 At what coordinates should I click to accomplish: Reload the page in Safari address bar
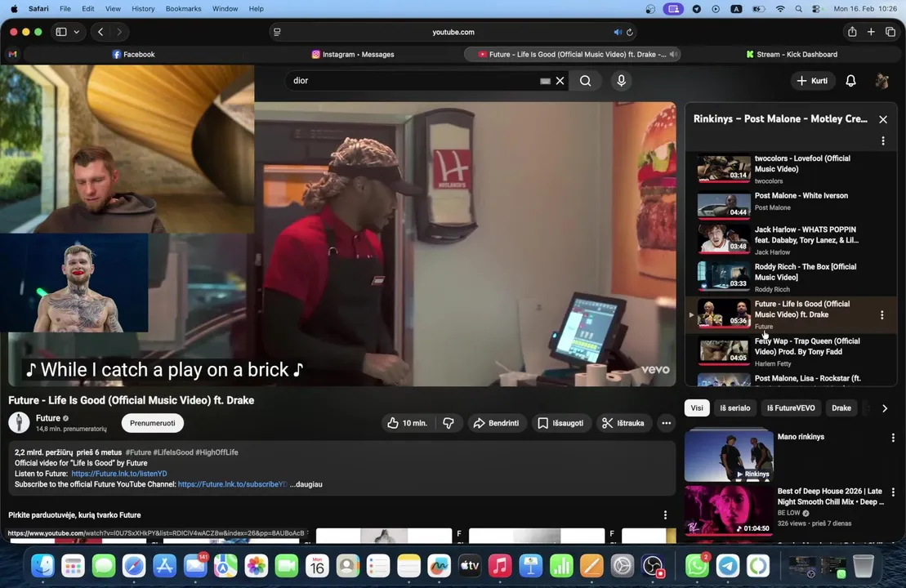point(630,33)
